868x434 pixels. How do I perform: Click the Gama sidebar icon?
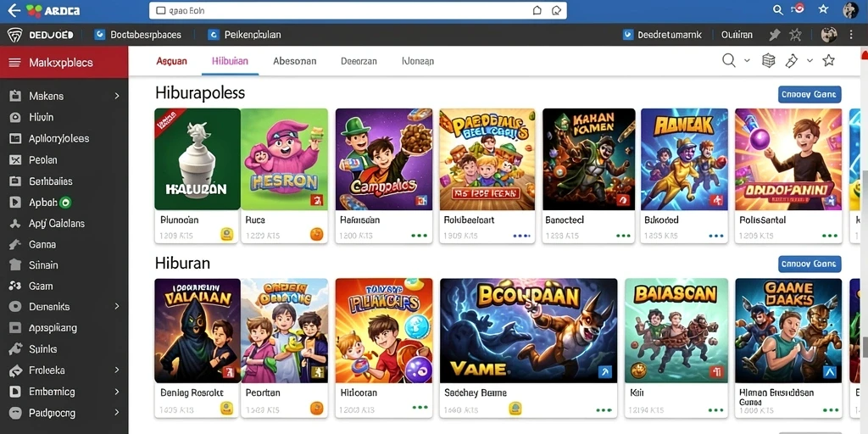[x=15, y=244]
